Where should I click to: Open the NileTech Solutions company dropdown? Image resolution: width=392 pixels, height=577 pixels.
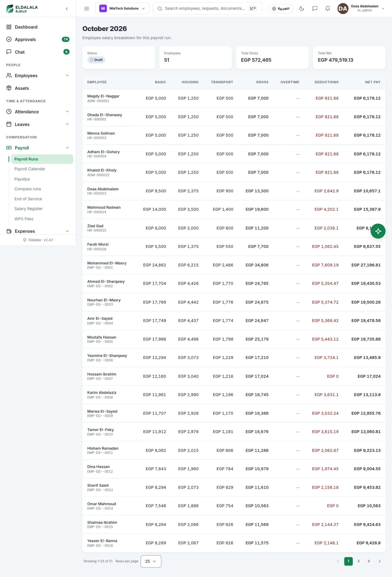(x=122, y=8)
